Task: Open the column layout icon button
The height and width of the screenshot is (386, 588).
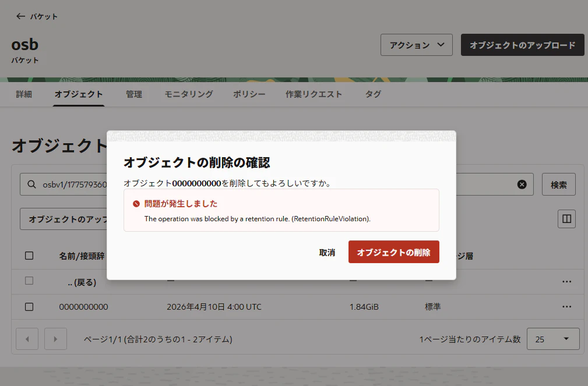Action: 566,219
